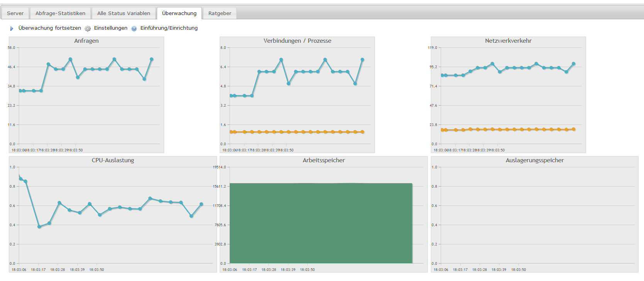Image resolution: width=644 pixels, height=281 pixels.
Task: Click Überwachung fortsetzen link
Action: (50, 28)
